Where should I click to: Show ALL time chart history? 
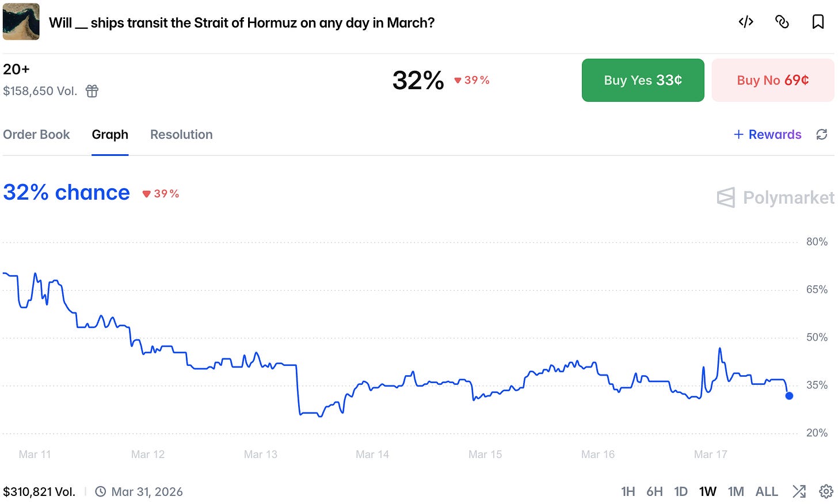tap(767, 491)
